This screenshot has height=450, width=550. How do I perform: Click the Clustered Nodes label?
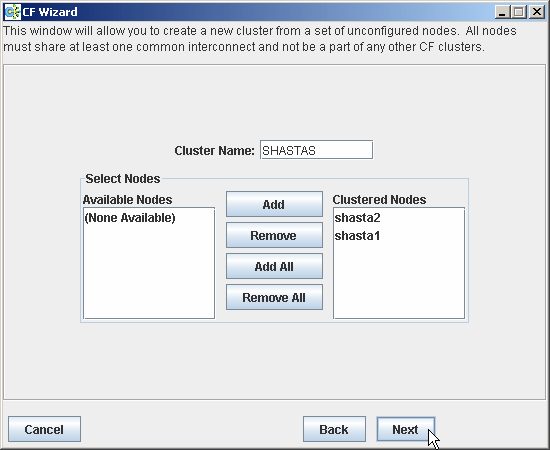point(379,200)
